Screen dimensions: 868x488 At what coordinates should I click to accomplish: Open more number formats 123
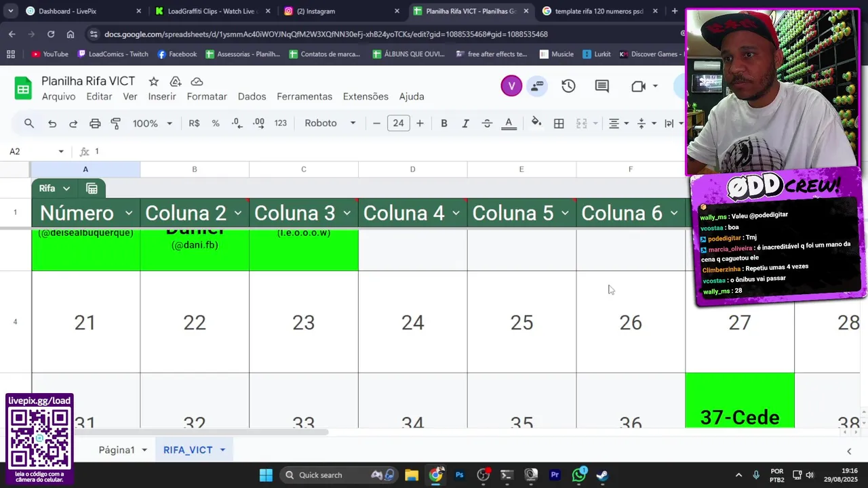(x=281, y=123)
